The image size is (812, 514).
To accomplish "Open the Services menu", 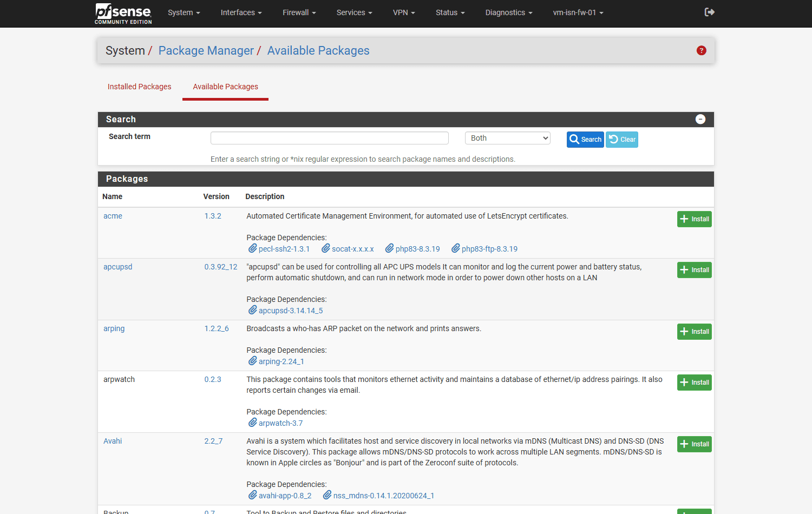I will (355, 12).
